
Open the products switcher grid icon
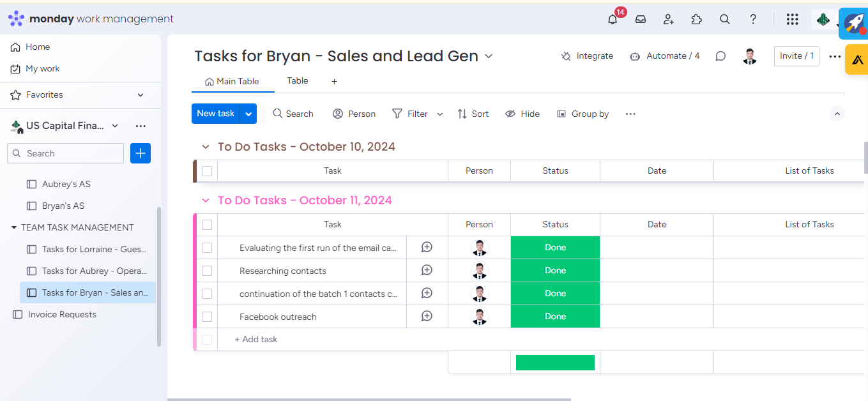tap(792, 19)
